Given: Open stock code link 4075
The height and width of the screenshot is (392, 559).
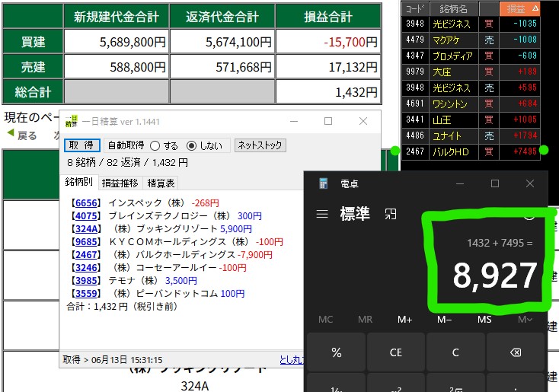Looking at the screenshot, I should pyautogui.click(x=86, y=215).
